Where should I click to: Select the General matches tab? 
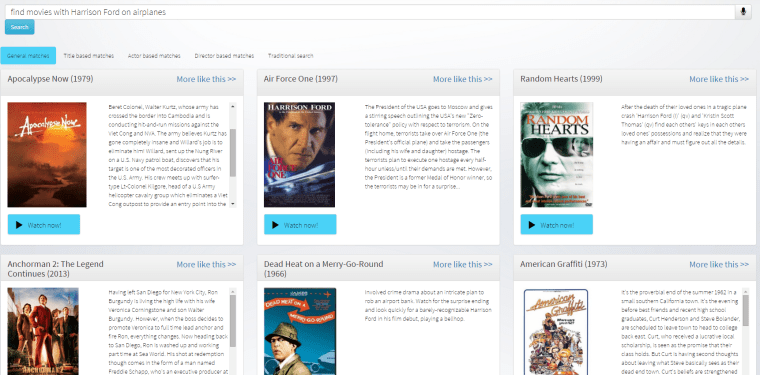point(28,56)
